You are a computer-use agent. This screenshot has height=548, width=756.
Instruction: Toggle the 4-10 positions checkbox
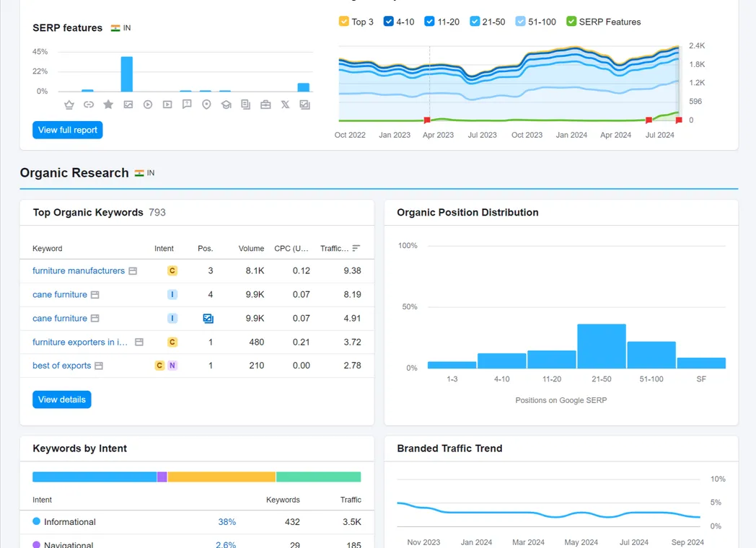point(388,21)
